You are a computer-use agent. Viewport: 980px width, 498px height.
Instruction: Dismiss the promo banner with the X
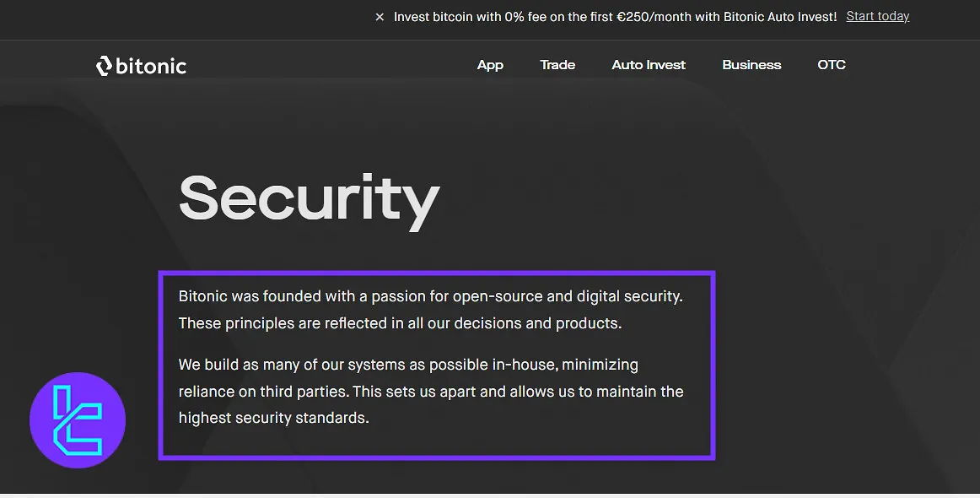tap(380, 17)
